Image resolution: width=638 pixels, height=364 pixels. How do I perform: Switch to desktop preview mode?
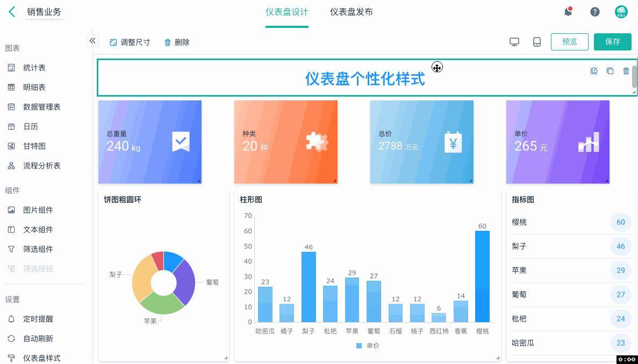click(x=514, y=42)
